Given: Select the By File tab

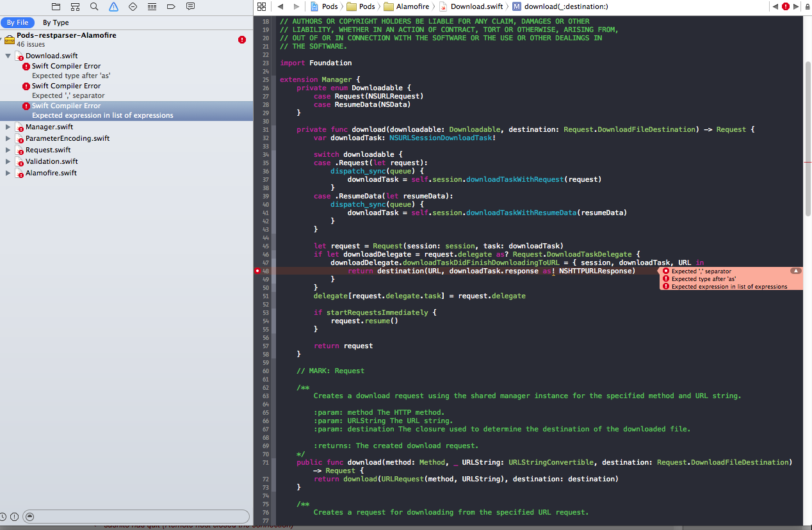Looking at the screenshot, I should click(x=18, y=22).
